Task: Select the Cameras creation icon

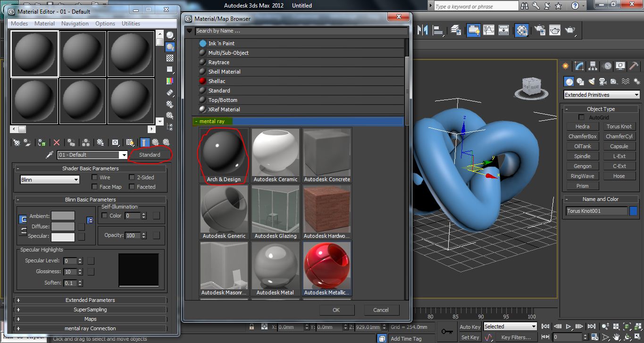Action: [x=602, y=82]
